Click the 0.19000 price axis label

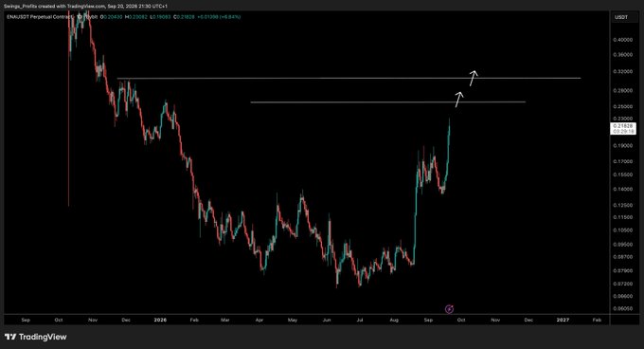pyautogui.click(x=622, y=145)
